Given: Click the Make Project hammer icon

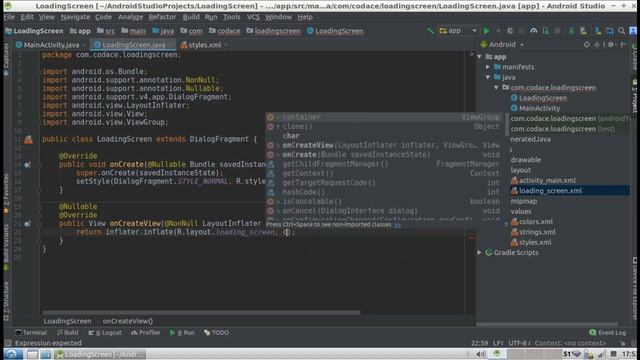Looking at the screenshot, I should point(430,31).
